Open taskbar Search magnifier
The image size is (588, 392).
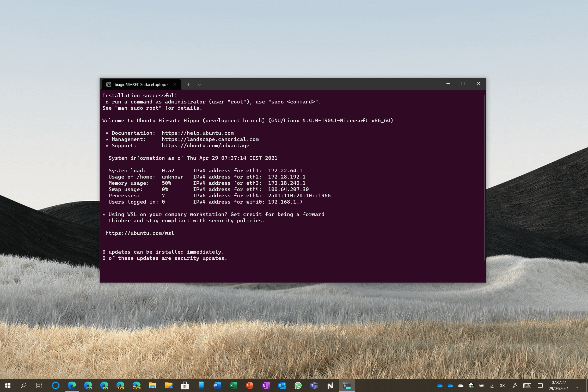(23, 385)
